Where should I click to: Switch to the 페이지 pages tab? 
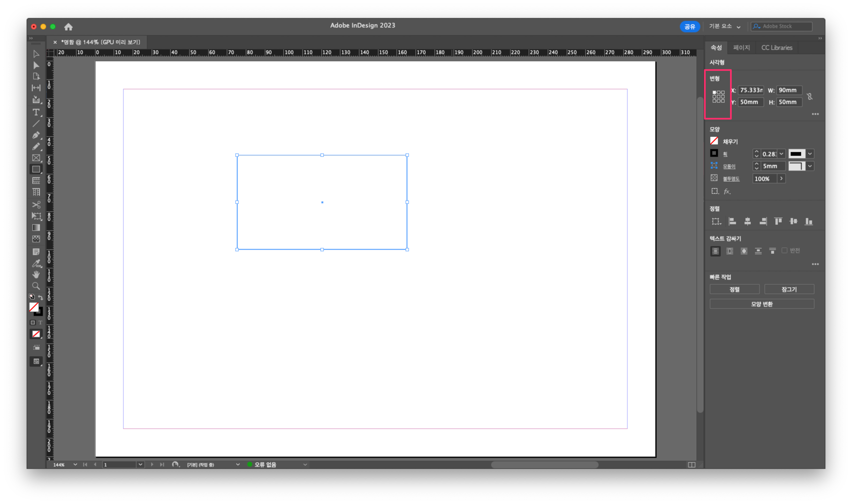click(x=741, y=48)
